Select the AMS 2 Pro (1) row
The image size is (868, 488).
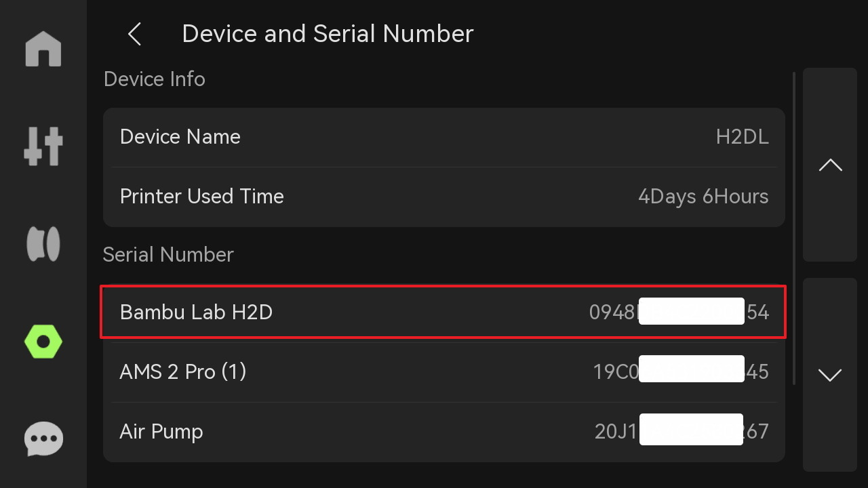pyautogui.click(x=444, y=371)
